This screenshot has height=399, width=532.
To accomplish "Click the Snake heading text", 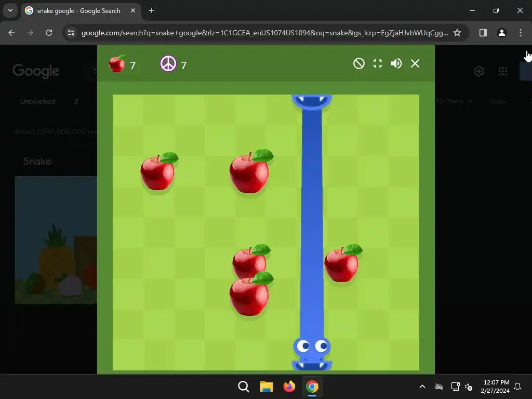I will (x=37, y=161).
